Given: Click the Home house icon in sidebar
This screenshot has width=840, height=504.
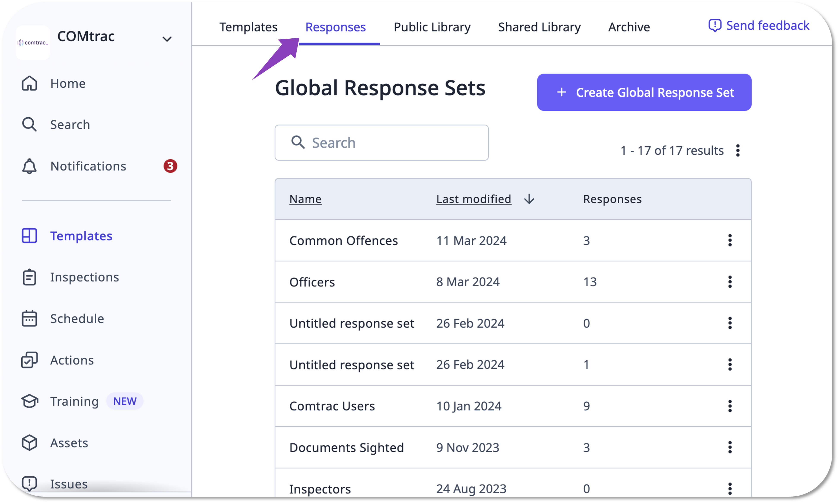Looking at the screenshot, I should 29,83.
